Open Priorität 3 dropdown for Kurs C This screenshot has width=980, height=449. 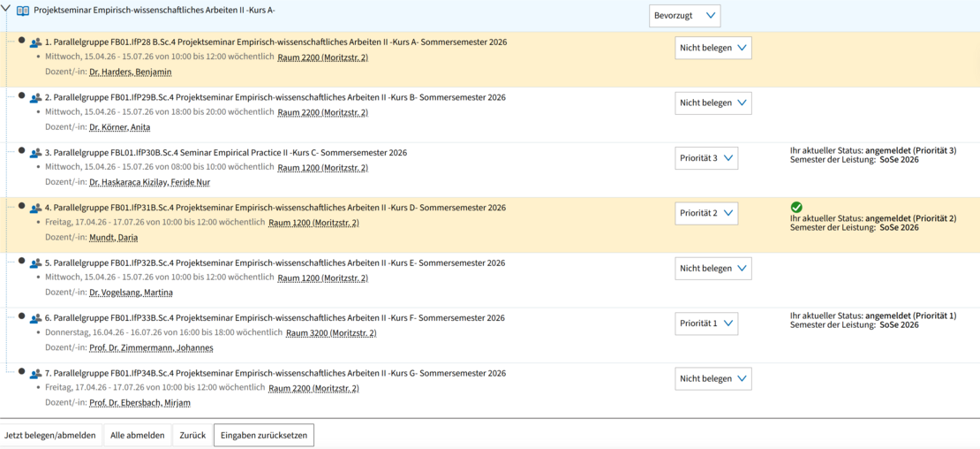pos(705,158)
